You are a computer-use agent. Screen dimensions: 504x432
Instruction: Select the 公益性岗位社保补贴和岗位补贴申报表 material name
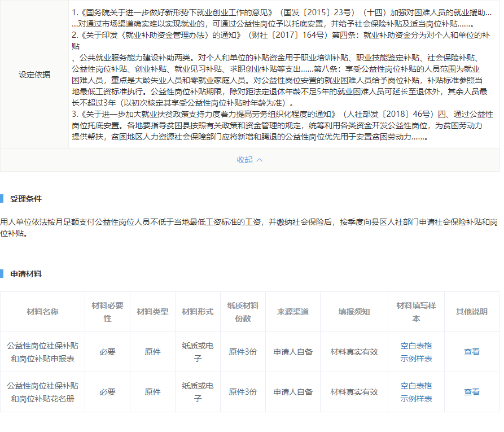[x=42, y=352]
